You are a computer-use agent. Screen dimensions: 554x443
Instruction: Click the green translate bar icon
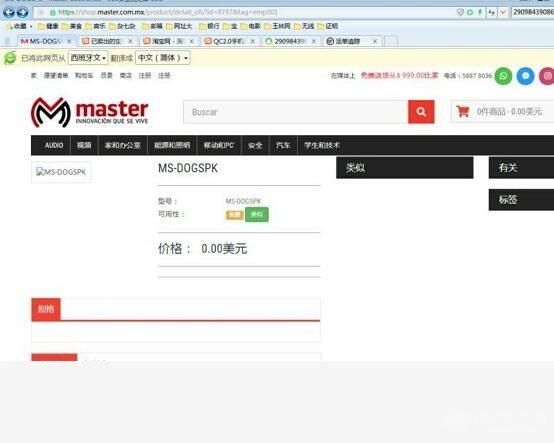point(10,58)
